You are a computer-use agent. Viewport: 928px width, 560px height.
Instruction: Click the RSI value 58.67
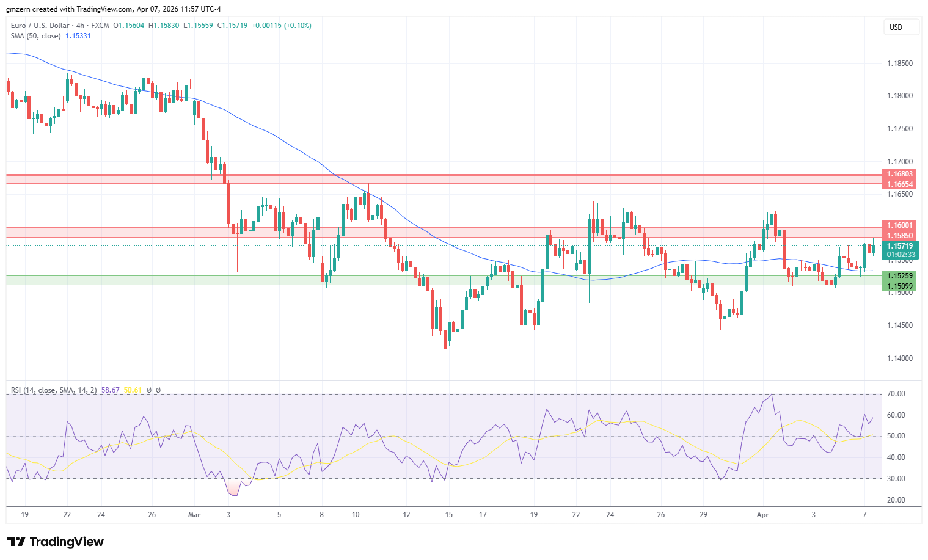[111, 390]
